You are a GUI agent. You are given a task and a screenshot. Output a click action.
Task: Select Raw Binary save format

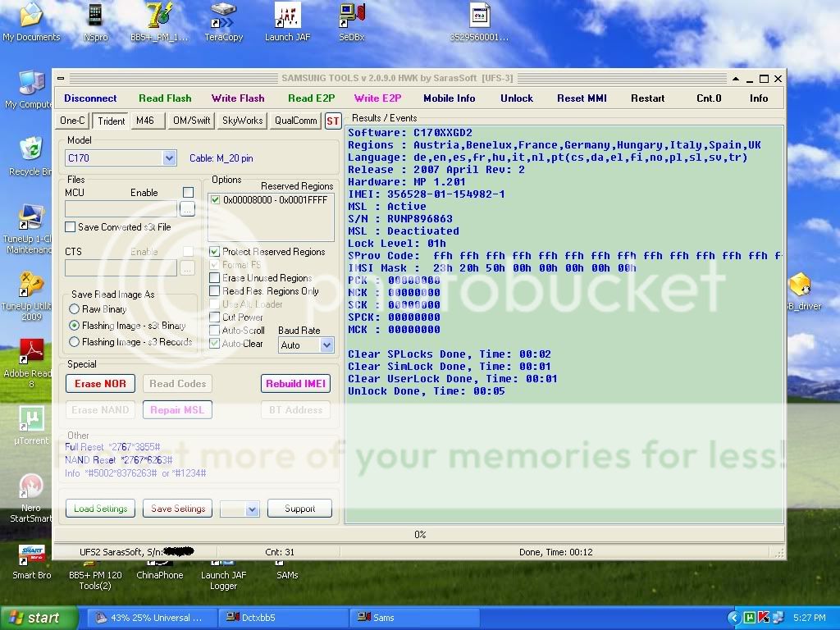tap(75, 309)
